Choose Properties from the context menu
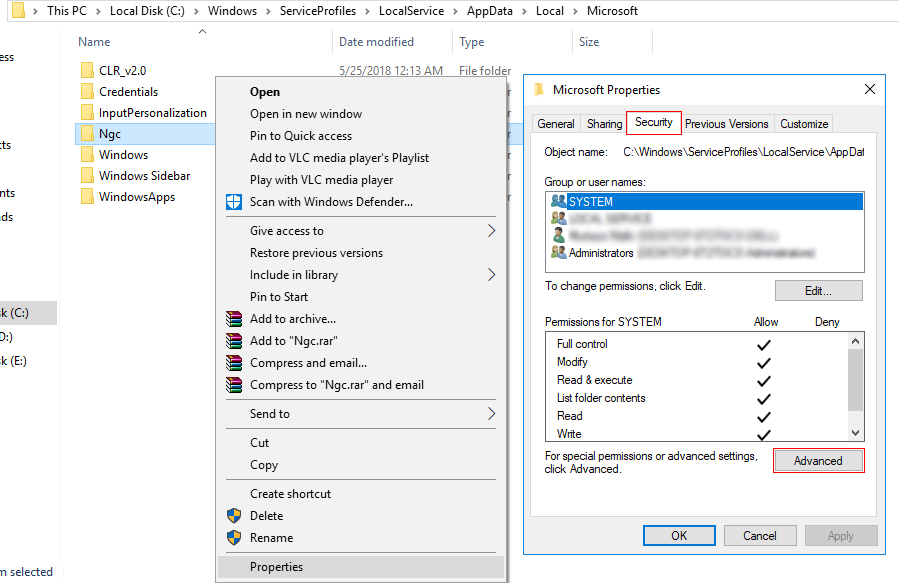 tap(361, 567)
